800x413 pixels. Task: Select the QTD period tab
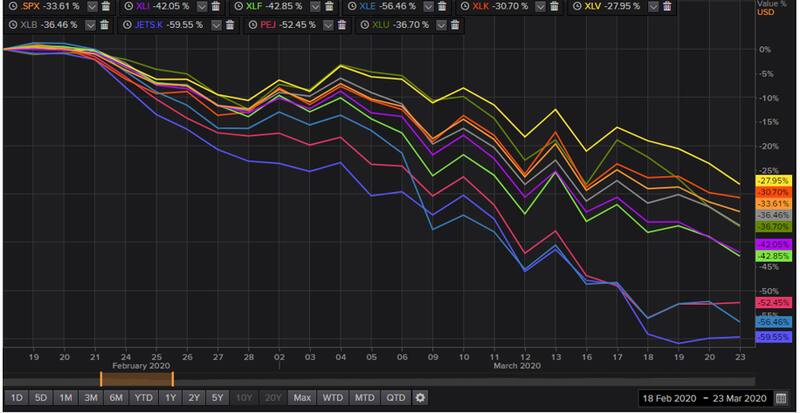point(394,397)
